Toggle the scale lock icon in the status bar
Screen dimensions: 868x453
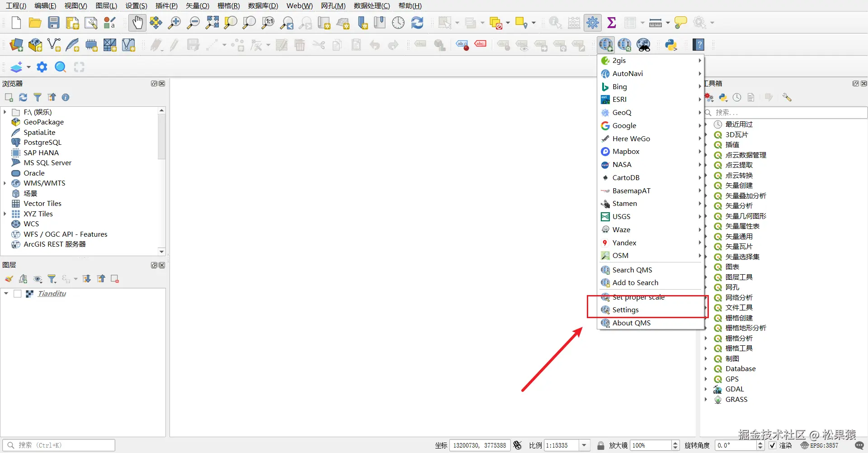(601, 445)
